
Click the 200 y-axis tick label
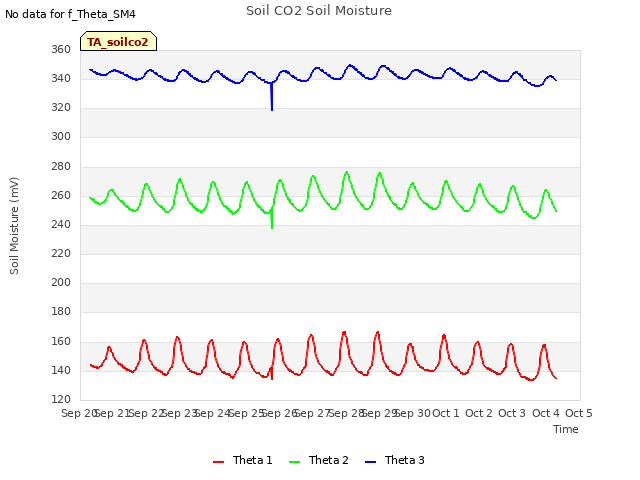pyautogui.click(x=61, y=282)
